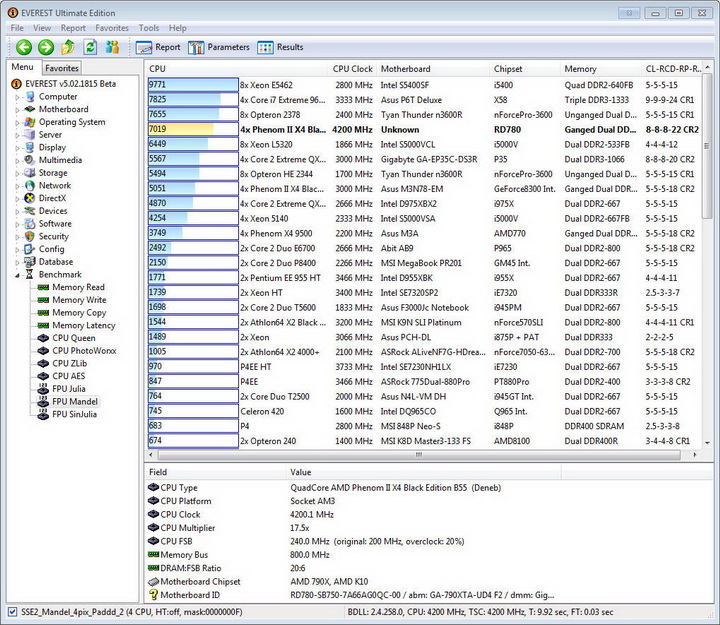Viewport: 720px width, 625px height.
Task: Open Parameters in toolbar
Action: pos(219,47)
